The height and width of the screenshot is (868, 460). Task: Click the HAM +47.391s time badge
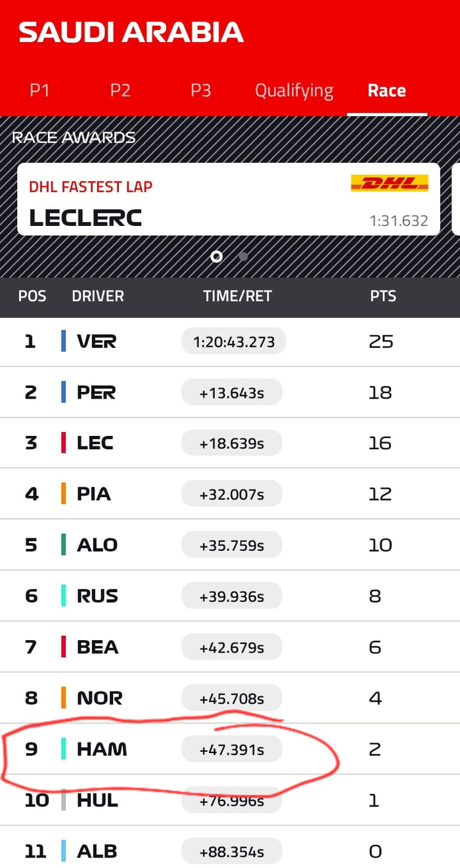(231, 749)
